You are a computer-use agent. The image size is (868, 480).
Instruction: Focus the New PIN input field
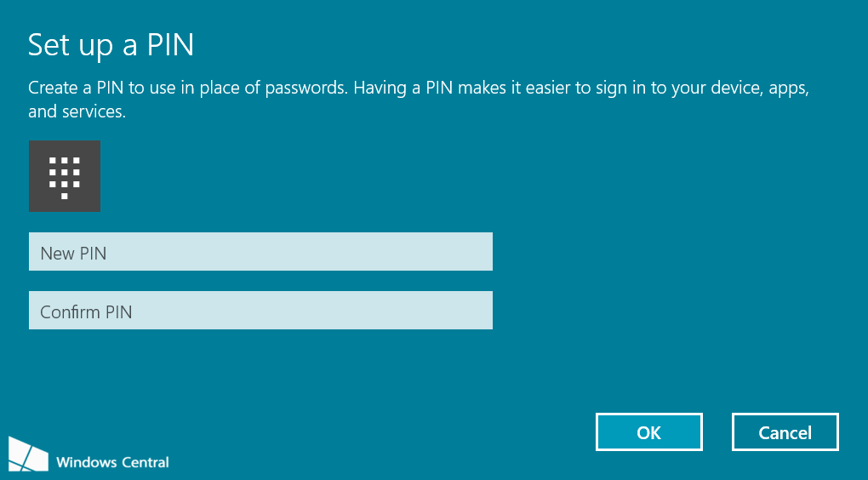click(260, 252)
